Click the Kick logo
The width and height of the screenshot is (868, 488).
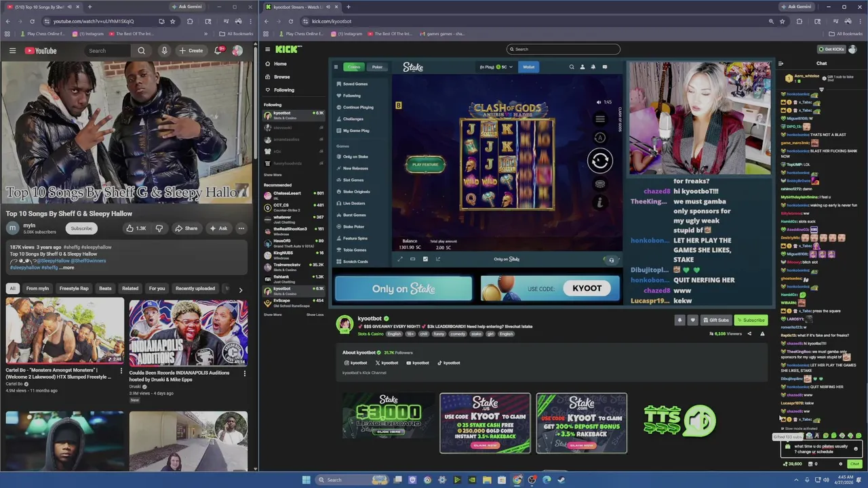[x=288, y=49]
